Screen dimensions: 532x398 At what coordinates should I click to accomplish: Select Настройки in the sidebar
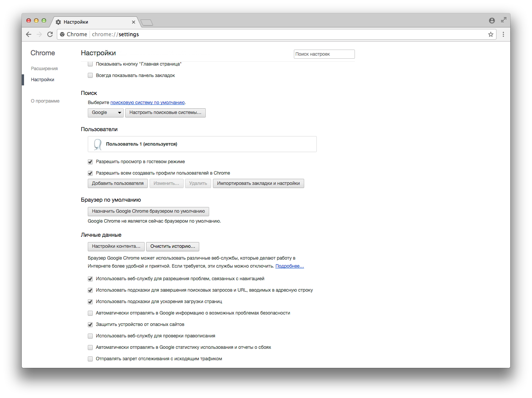(42, 80)
